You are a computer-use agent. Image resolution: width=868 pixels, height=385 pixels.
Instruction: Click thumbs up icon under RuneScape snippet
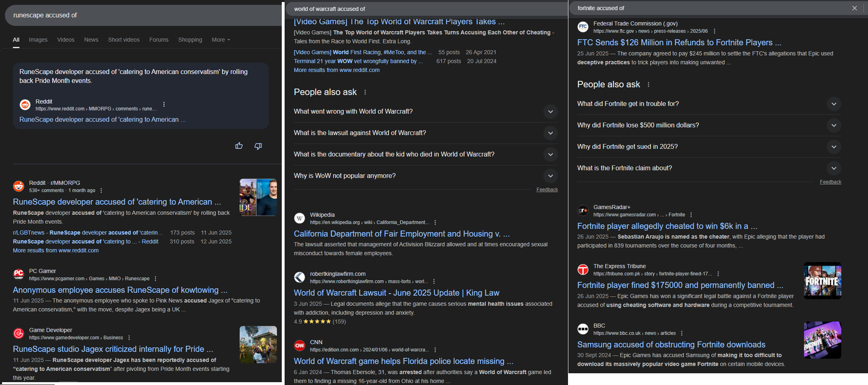pos(239,146)
